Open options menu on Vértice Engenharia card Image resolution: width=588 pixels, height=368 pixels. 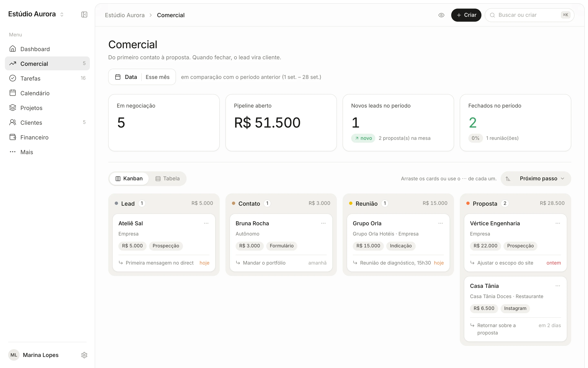coord(557,223)
